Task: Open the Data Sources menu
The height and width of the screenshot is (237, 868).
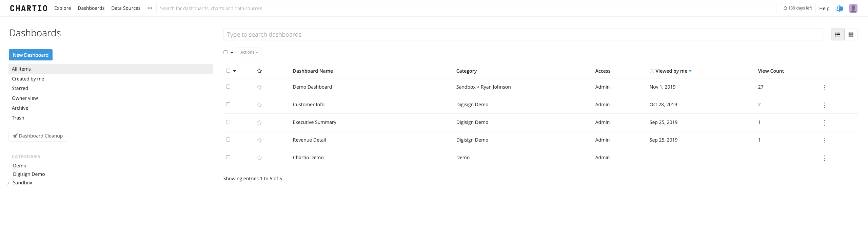Action: [x=126, y=8]
